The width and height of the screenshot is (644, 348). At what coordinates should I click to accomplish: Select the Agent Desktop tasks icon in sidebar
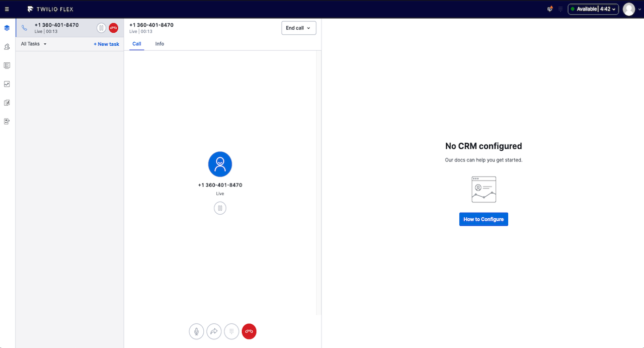coord(7,28)
